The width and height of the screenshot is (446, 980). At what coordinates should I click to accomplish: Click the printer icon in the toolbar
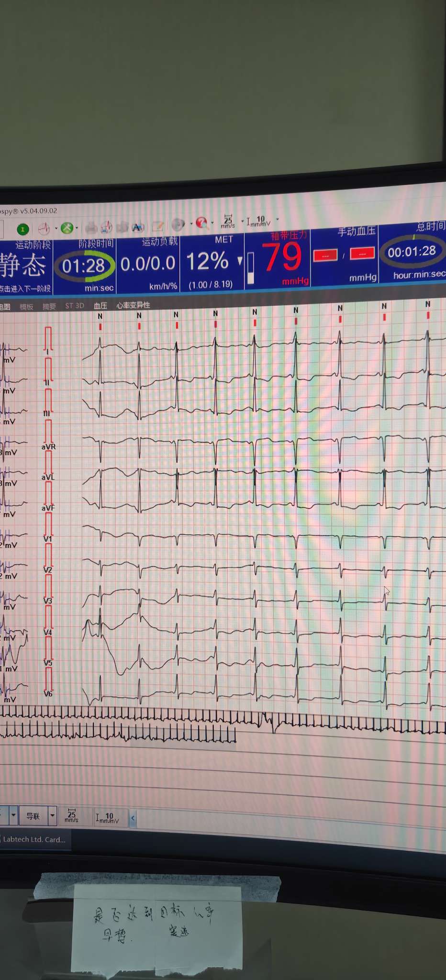click(91, 228)
